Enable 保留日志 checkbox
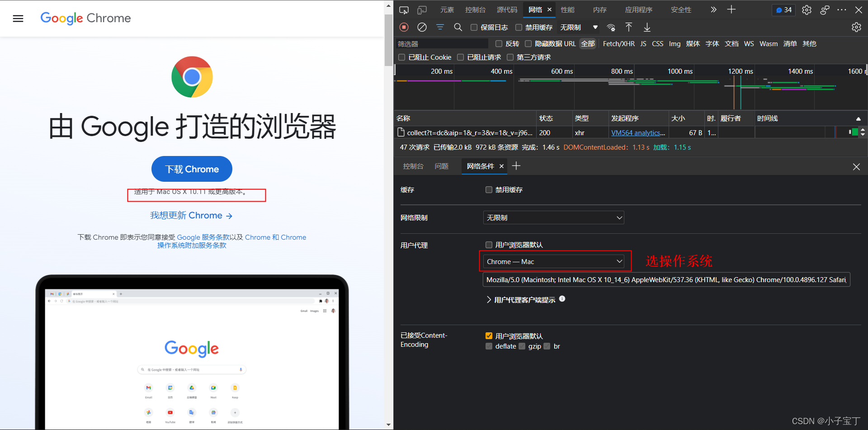 coord(474,28)
